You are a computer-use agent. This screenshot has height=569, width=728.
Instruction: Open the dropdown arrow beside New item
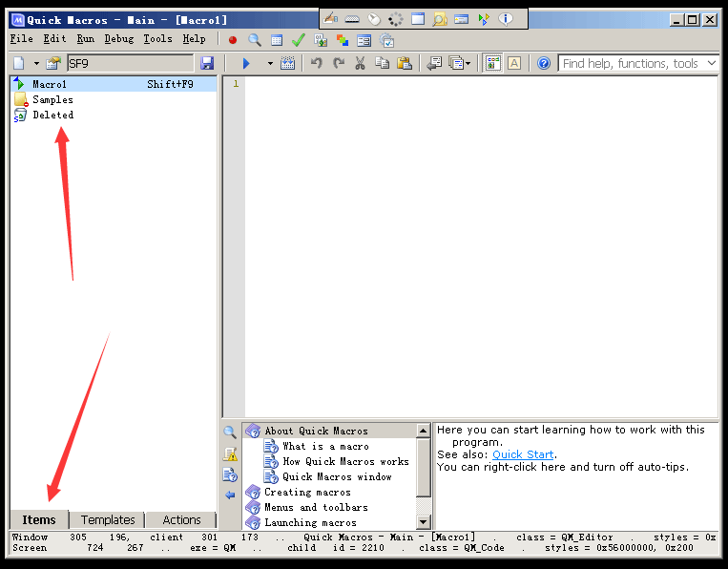pyautogui.click(x=36, y=63)
